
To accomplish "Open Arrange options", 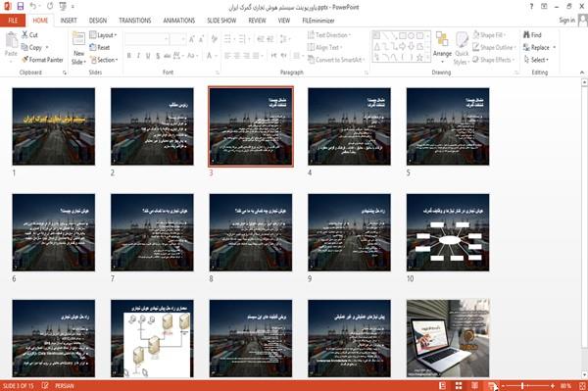I will (x=442, y=48).
